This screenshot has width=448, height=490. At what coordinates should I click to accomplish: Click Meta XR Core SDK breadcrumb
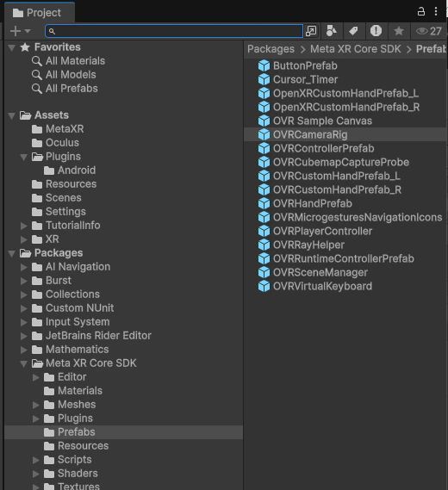coord(356,49)
